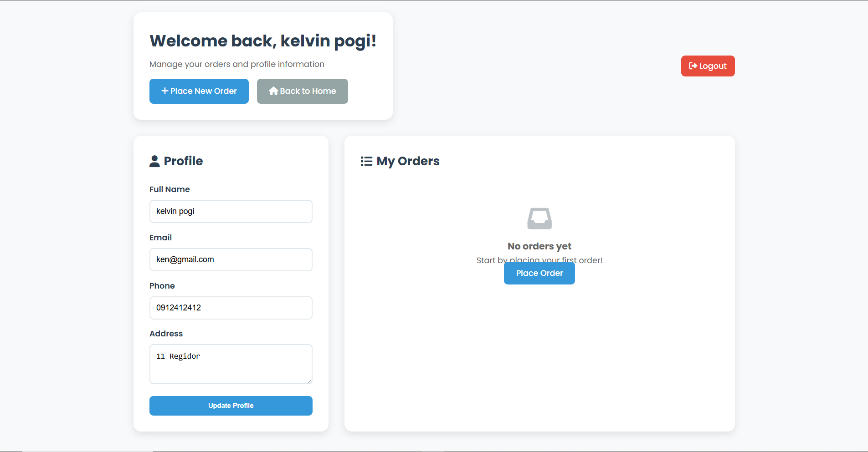Image resolution: width=868 pixels, height=452 pixels.
Task: Click the Address textarea resize handle
Action: [309, 381]
